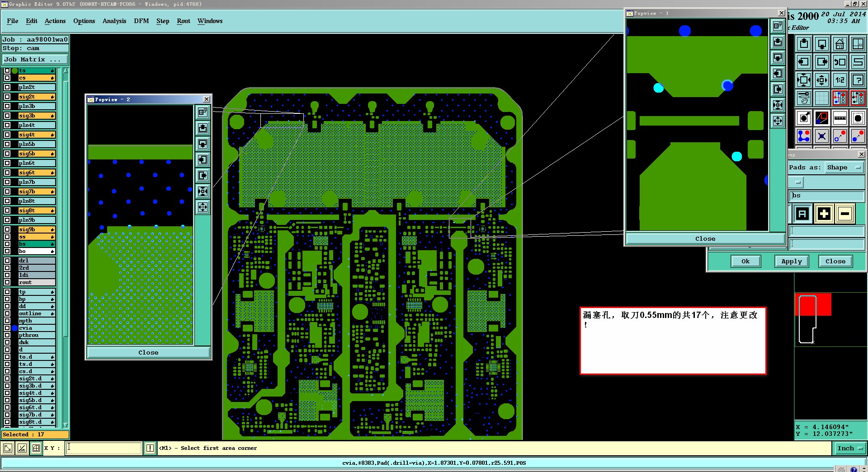The height and width of the screenshot is (472, 868).
Task: Open the Job Matrix selector
Action: [x=35, y=60]
